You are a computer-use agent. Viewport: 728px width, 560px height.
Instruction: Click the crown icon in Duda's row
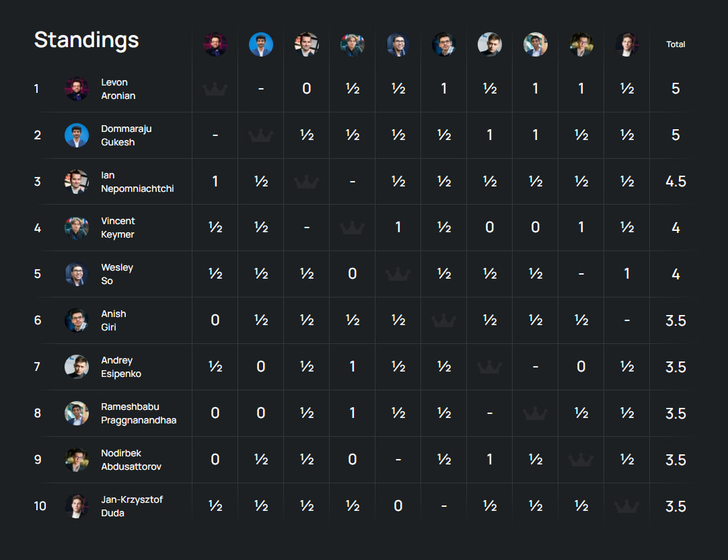[627, 506]
